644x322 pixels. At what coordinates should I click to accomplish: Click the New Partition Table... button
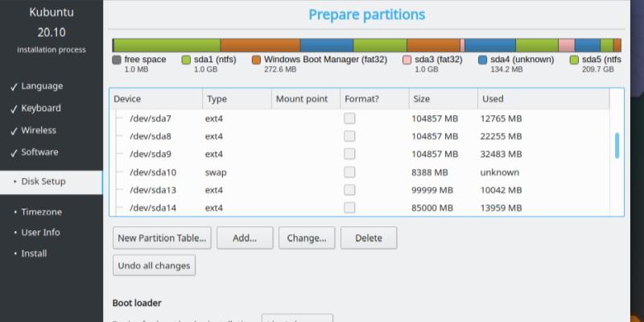pos(163,237)
